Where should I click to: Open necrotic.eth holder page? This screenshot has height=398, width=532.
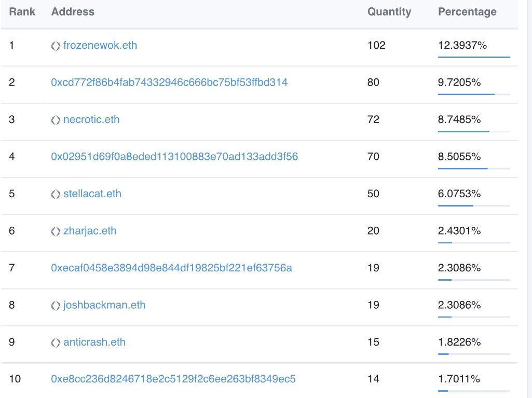pyautogui.click(x=91, y=119)
